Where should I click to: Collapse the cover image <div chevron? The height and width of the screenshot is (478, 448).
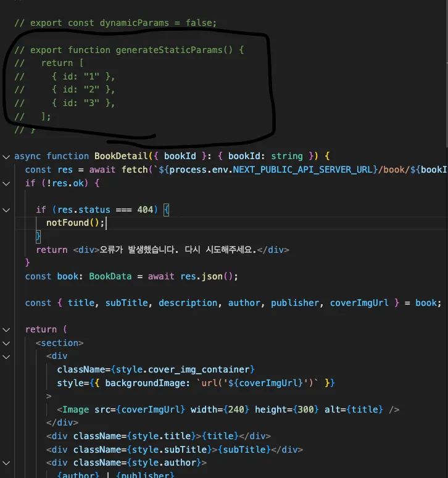[6, 356]
